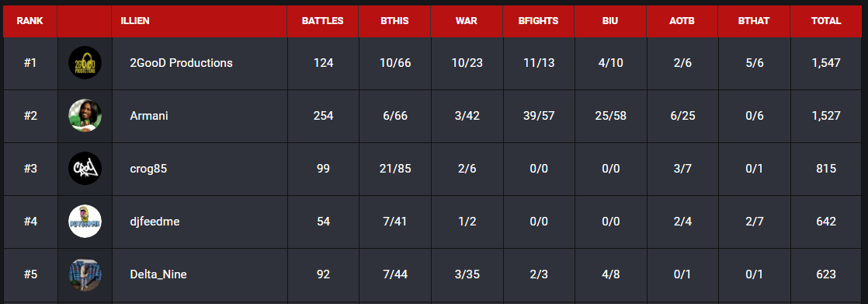
Task: Select the 1,547 total score cell
Action: tap(826, 63)
